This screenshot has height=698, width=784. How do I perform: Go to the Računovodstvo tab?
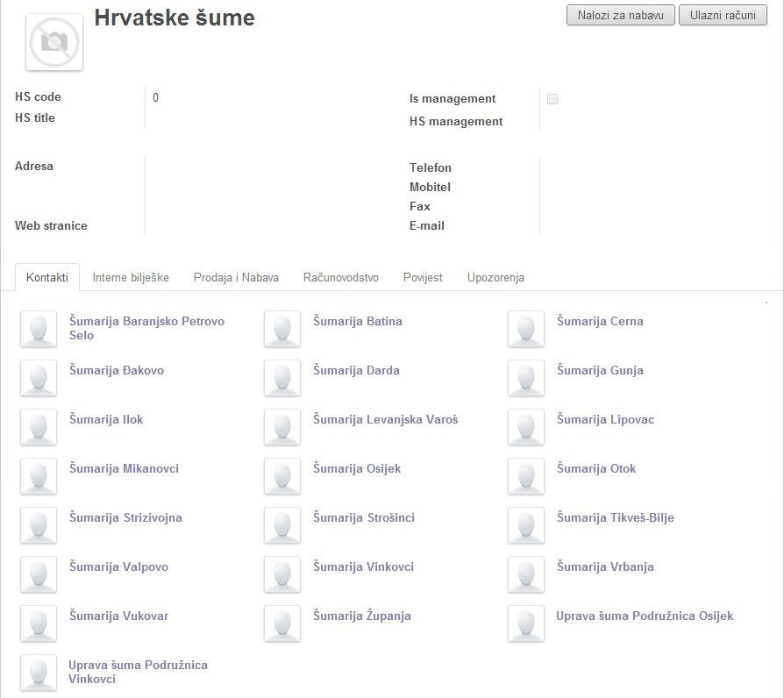[x=340, y=277]
